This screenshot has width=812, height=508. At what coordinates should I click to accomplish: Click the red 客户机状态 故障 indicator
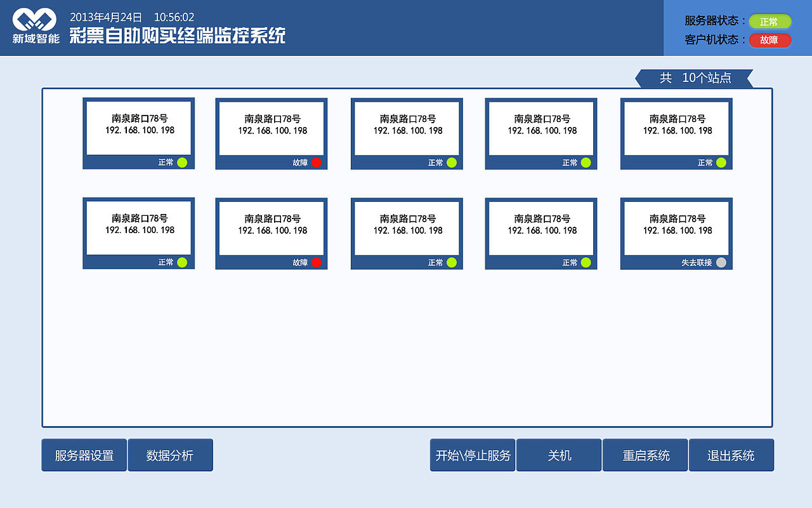click(x=770, y=40)
